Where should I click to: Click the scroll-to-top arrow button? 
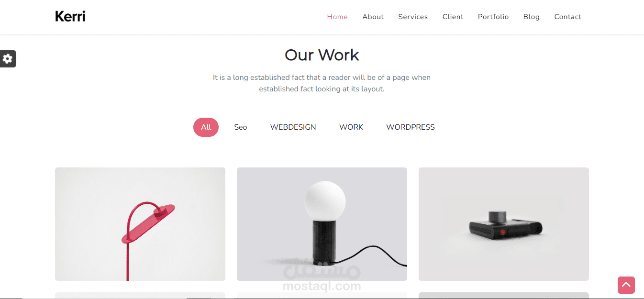(626, 285)
